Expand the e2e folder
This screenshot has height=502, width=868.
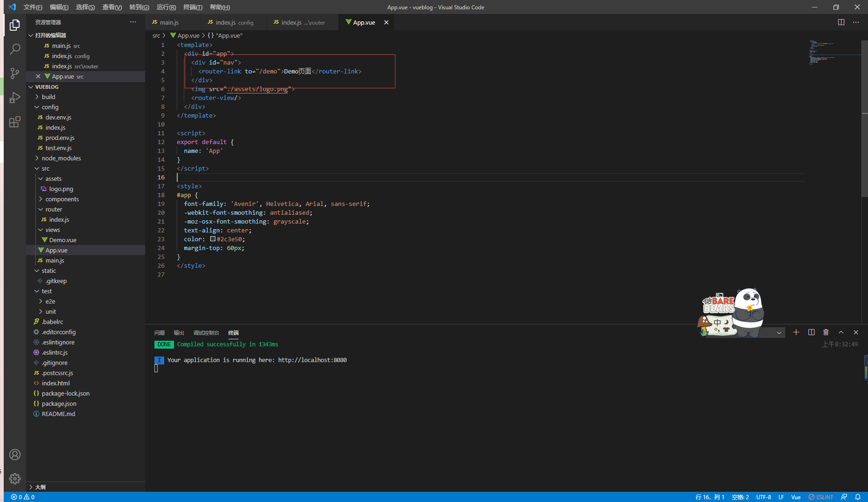[86, 301]
